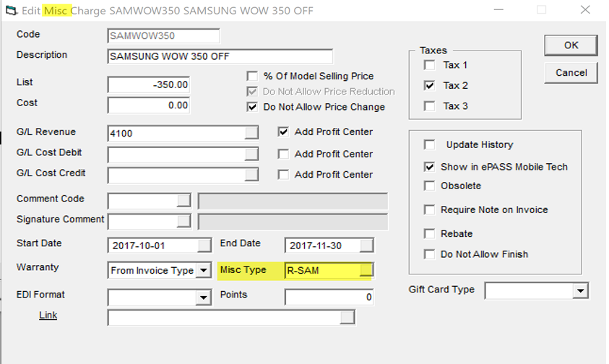609x364 pixels.
Task: Click the G/L Revenue lookup button
Action: (251, 133)
